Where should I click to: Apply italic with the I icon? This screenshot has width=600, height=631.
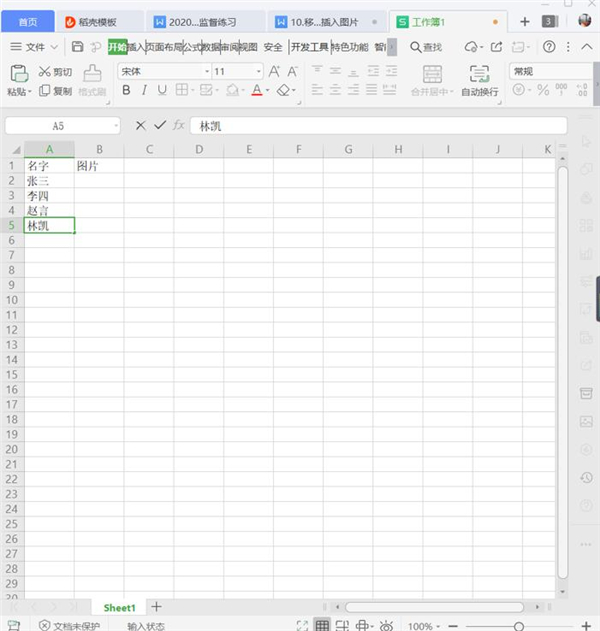[x=144, y=90]
